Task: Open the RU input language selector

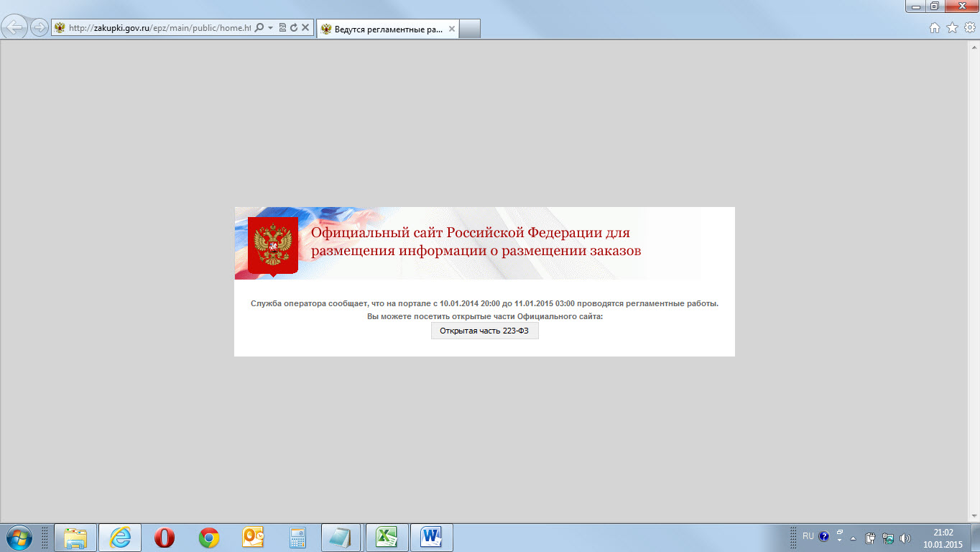Action: point(808,536)
